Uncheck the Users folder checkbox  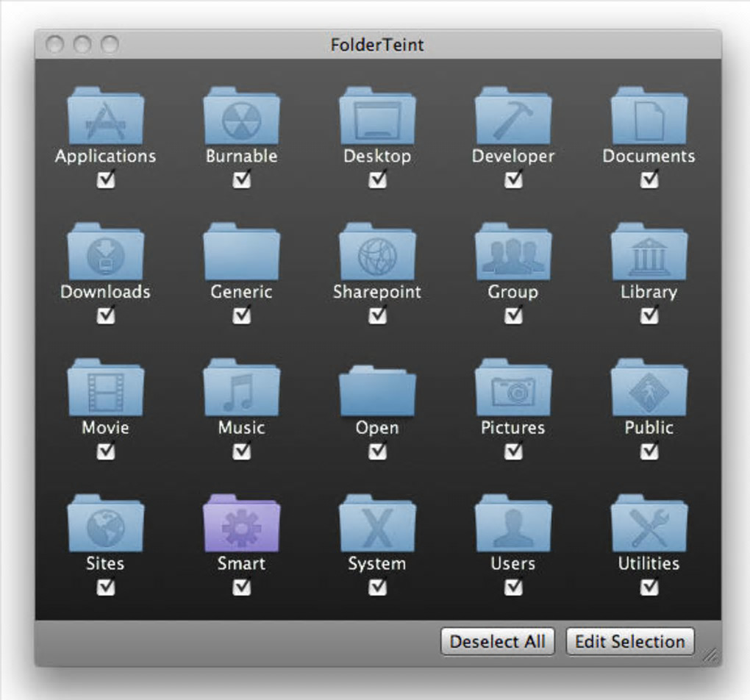[513, 587]
